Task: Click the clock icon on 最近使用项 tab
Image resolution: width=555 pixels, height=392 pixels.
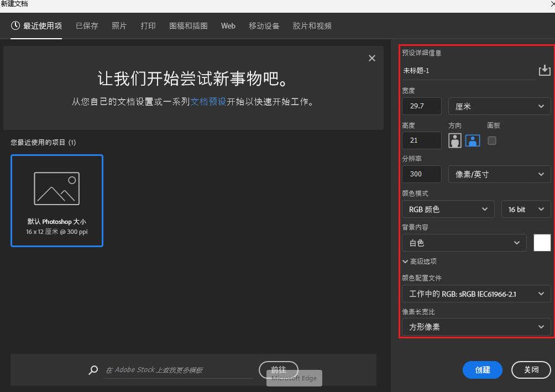Action: (15, 25)
